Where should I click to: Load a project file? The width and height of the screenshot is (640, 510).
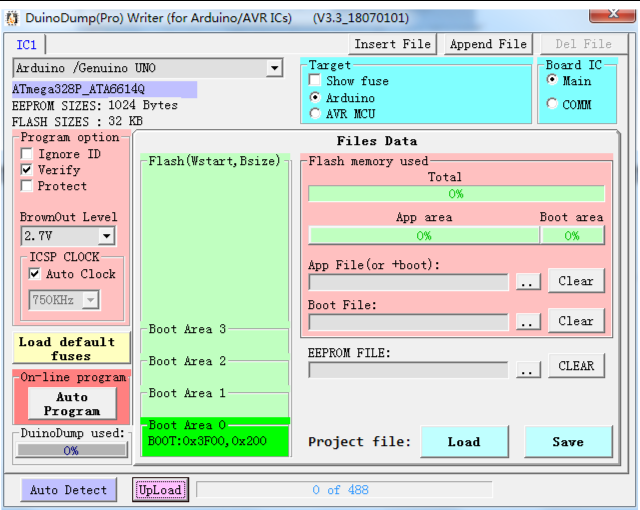[464, 441]
